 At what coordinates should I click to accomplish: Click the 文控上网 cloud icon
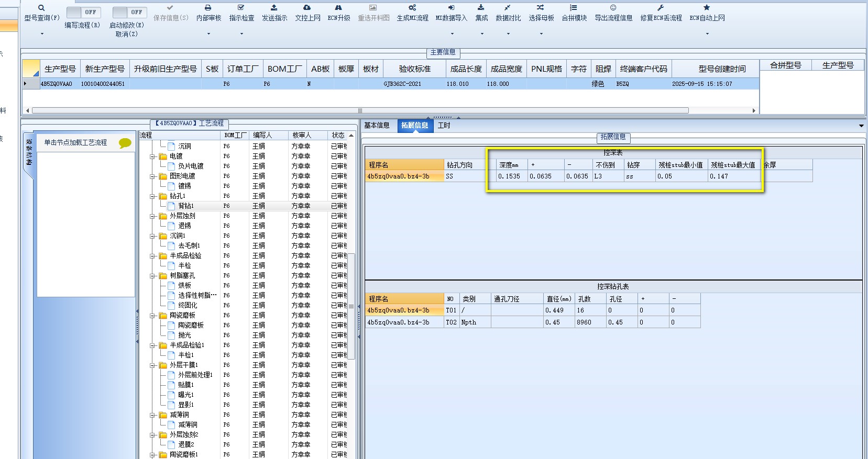coord(307,8)
